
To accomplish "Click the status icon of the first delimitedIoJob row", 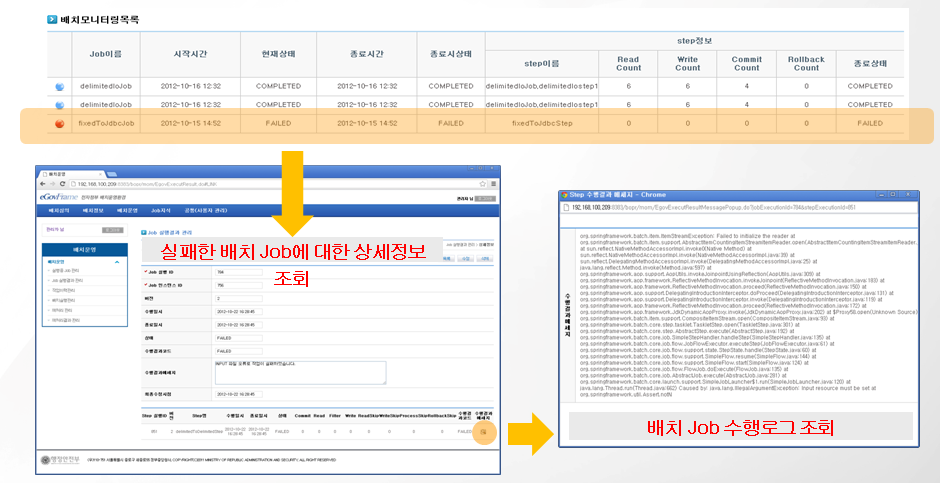I will point(60,87).
